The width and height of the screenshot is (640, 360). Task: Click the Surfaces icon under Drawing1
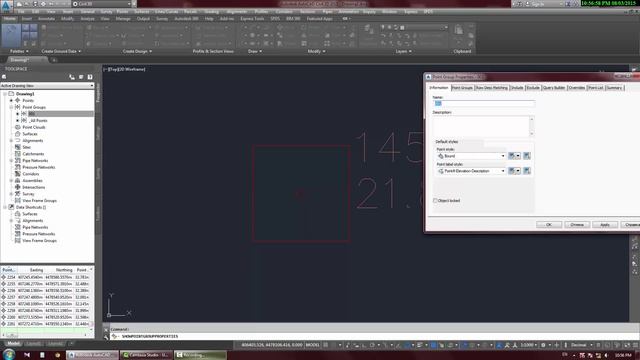[x=18, y=134]
